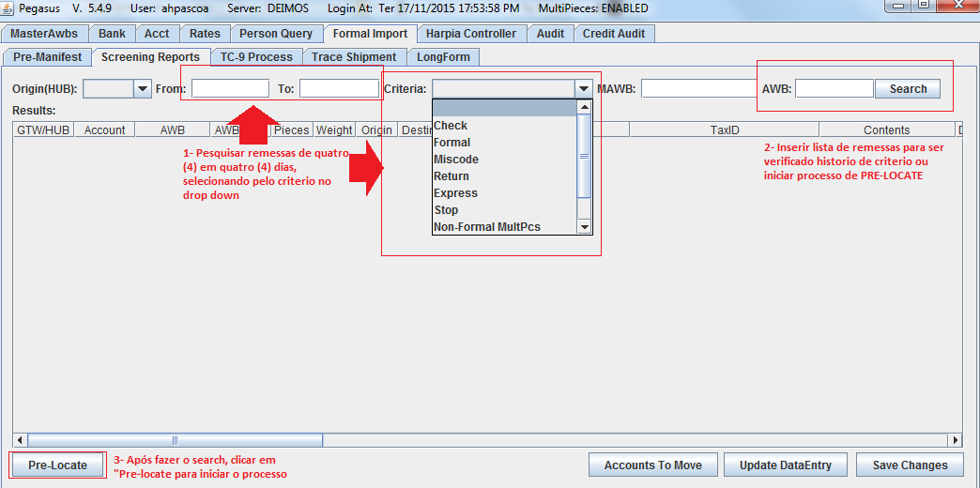This screenshot has height=488, width=980.
Task: Open the Pre-Manifest subtab
Action: (48, 57)
